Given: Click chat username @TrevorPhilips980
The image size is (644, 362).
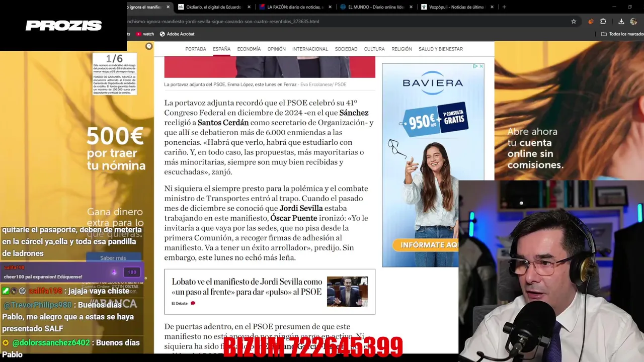Looking at the screenshot, I should click(38, 305).
